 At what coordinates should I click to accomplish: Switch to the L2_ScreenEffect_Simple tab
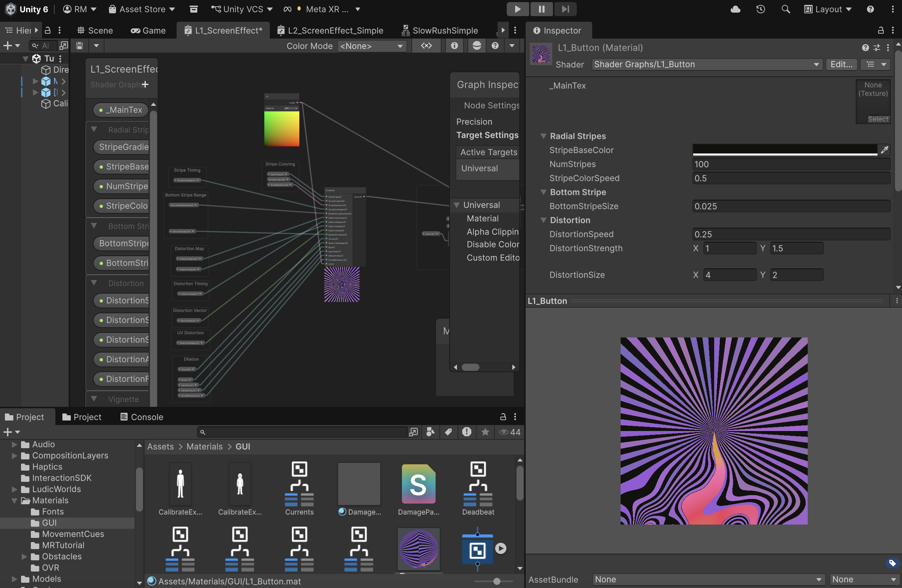click(330, 30)
